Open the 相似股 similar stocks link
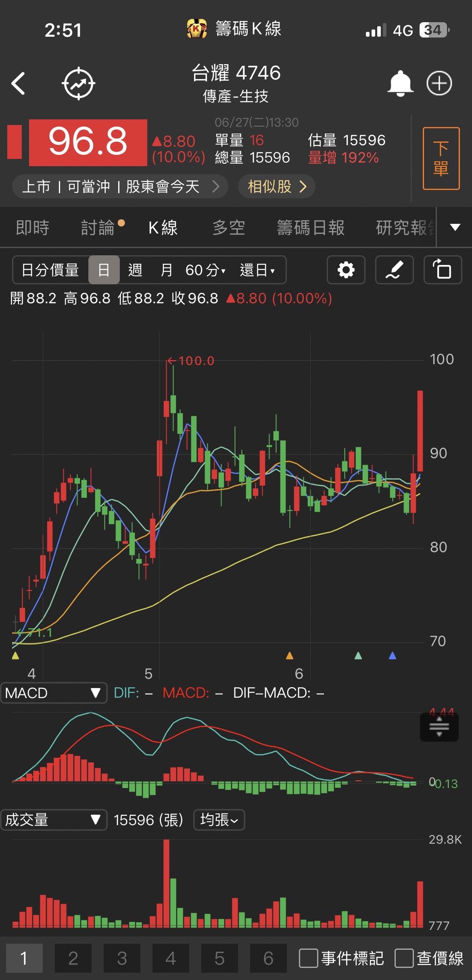Image resolution: width=472 pixels, height=980 pixels. [x=277, y=186]
